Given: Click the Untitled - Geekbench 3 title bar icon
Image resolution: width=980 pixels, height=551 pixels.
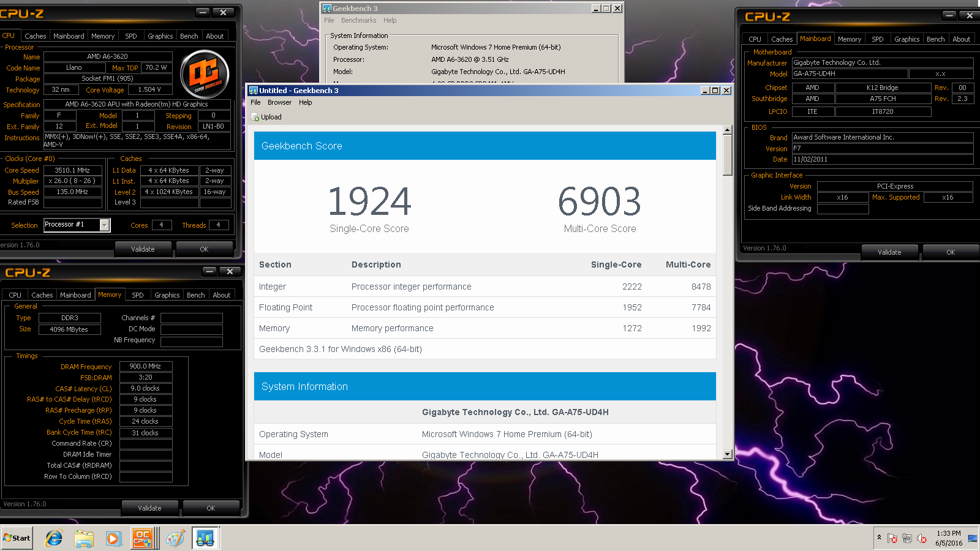Looking at the screenshot, I should tap(253, 90).
